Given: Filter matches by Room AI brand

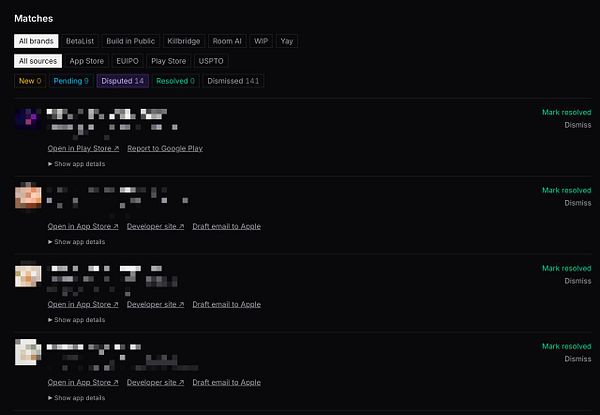Looking at the screenshot, I should (x=227, y=41).
